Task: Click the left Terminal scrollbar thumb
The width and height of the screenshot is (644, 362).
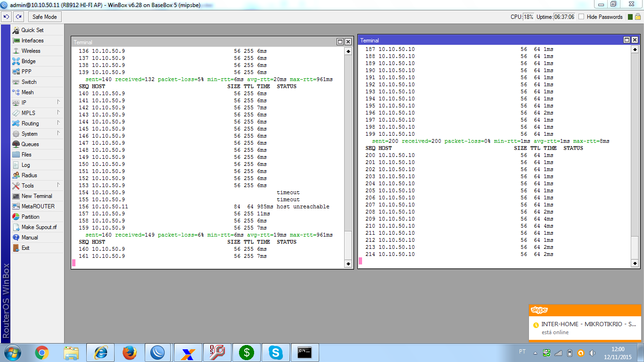Action: [348, 246]
